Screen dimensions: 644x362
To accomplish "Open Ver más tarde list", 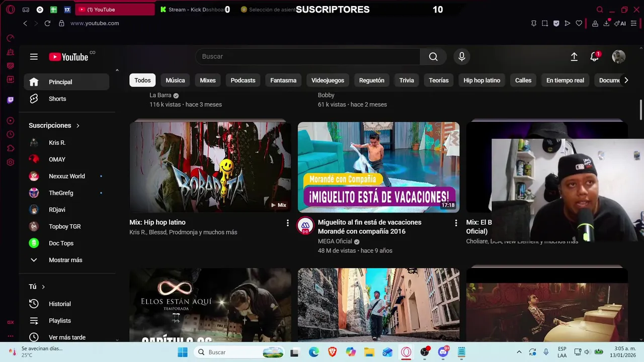I will (x=66, y=337).
